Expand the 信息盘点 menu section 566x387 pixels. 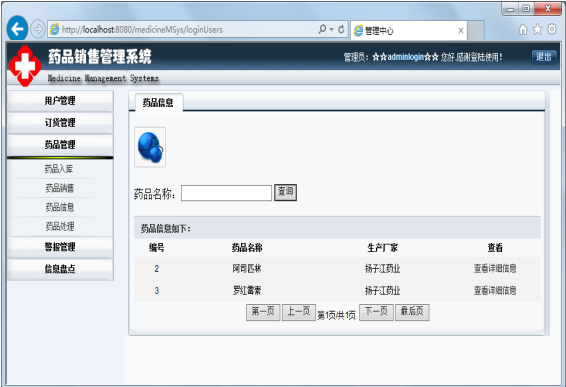tap(60, 269)
